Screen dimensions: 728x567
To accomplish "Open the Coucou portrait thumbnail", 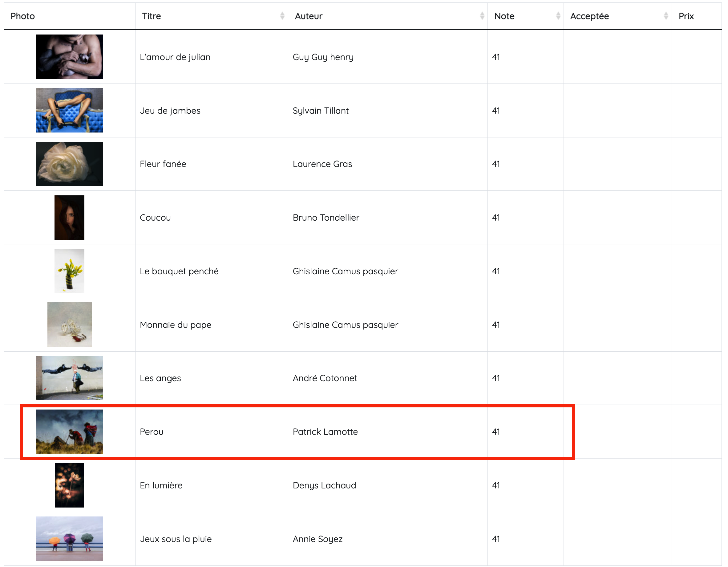I will coord(69,218).
